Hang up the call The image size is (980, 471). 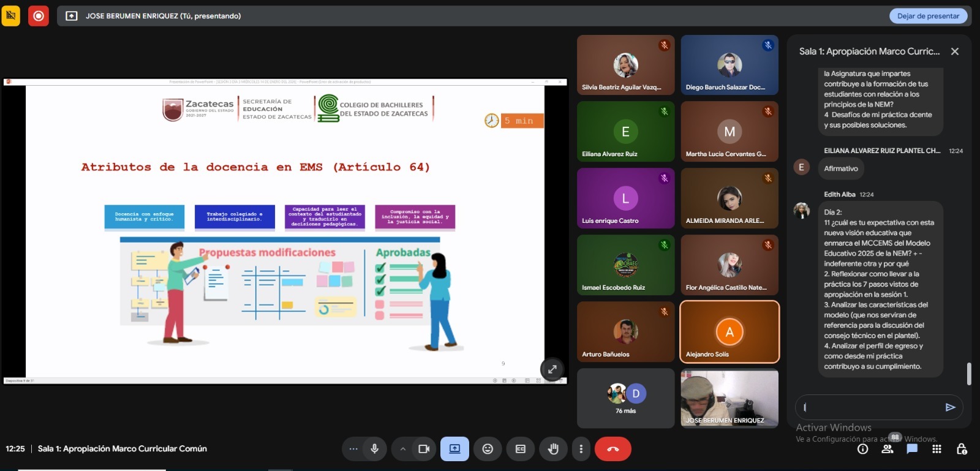(612, 449)
